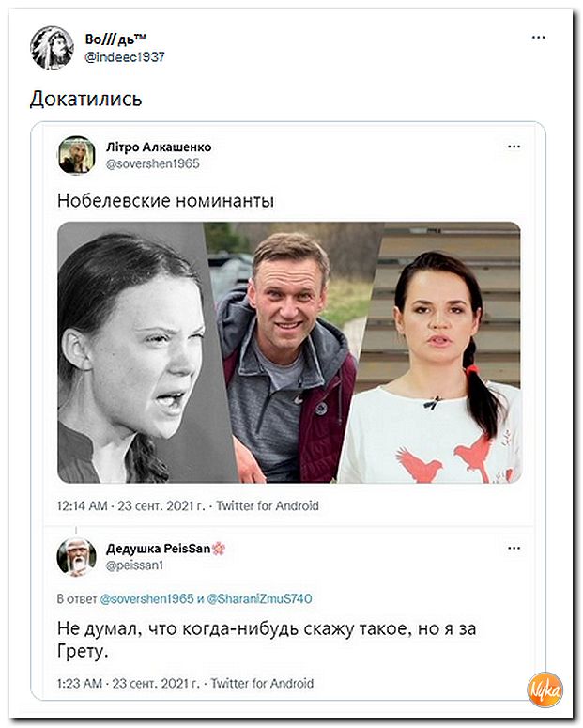
Task: Click the Нобелевские номинанты tweet text
Action: pos(166,201)
